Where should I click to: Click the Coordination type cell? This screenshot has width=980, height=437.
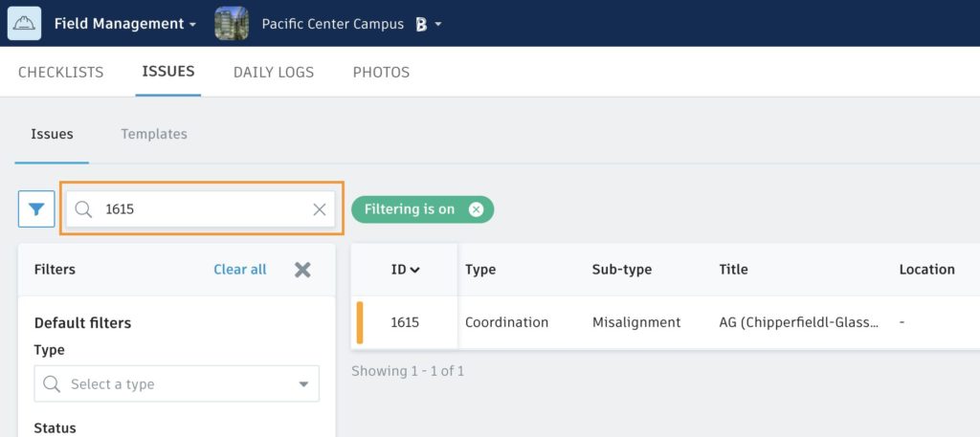pos(507,323)
